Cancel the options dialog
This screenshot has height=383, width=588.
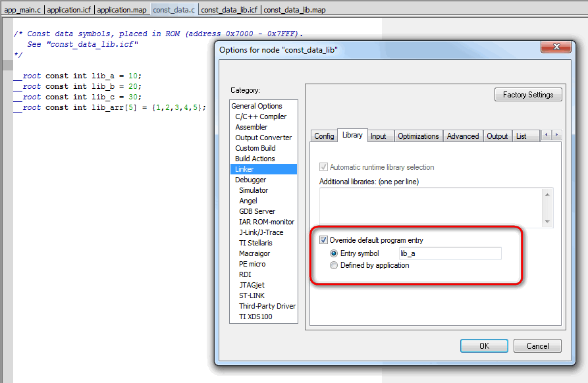537,346
